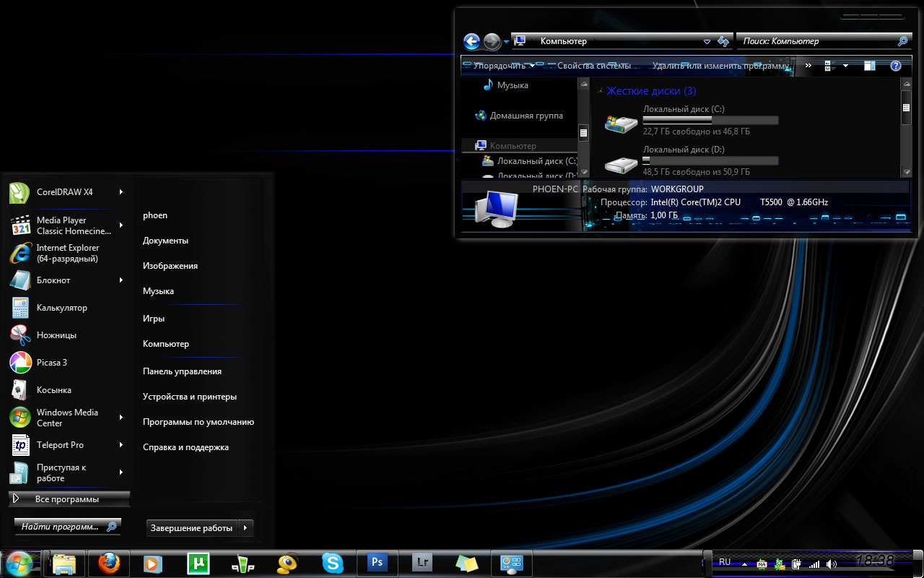Screen dimensions: 924x578
Task: Expand the Teleport Pro submenu arrow
Action: pyautogui.click(x=121, y=445)
